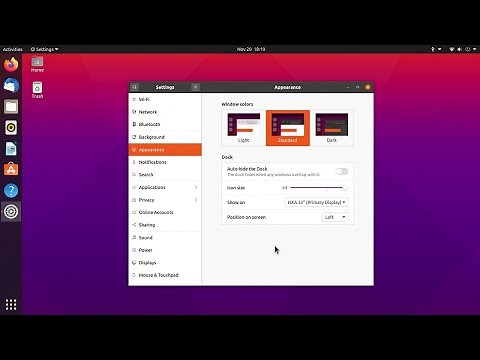
Task: Select the Light window color theme
Action: 244,128
